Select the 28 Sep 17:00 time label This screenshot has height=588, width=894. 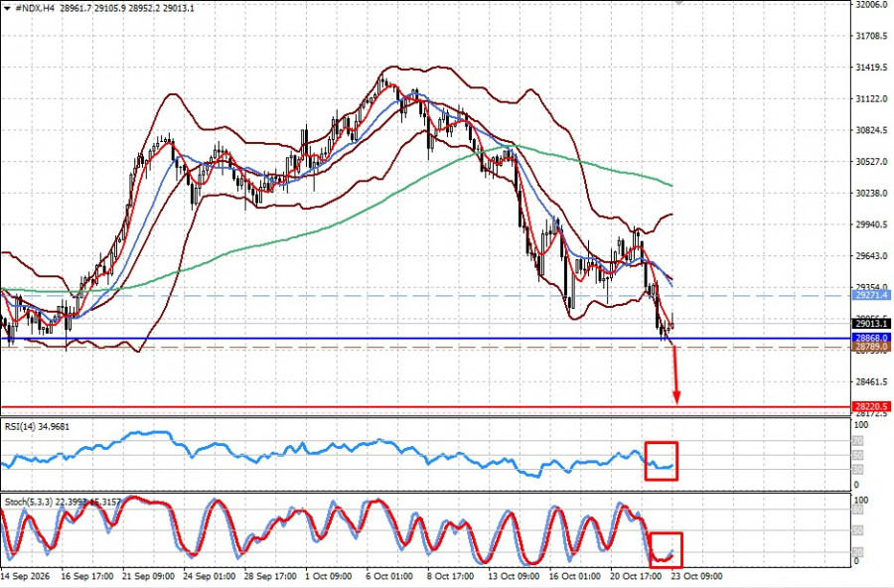[270, 576]
